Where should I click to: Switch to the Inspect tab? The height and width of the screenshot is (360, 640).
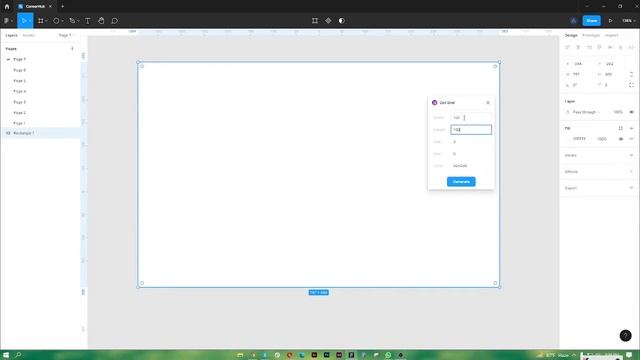(x=611, y=36)
